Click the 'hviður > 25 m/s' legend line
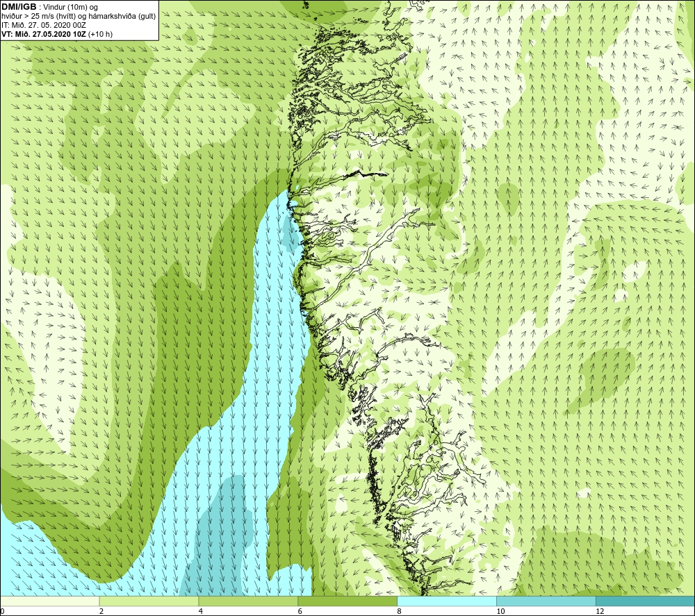 (79, 17)
